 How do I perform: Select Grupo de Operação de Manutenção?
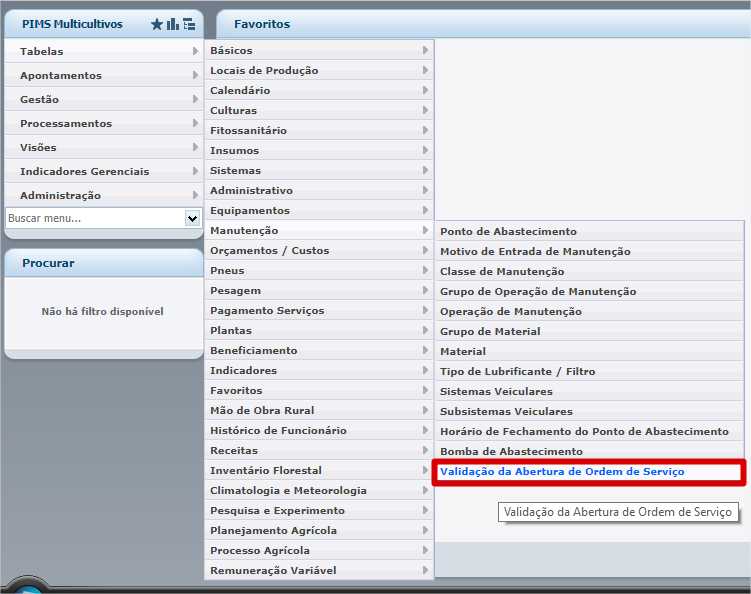pyautogui.click(x=589, y=291)
